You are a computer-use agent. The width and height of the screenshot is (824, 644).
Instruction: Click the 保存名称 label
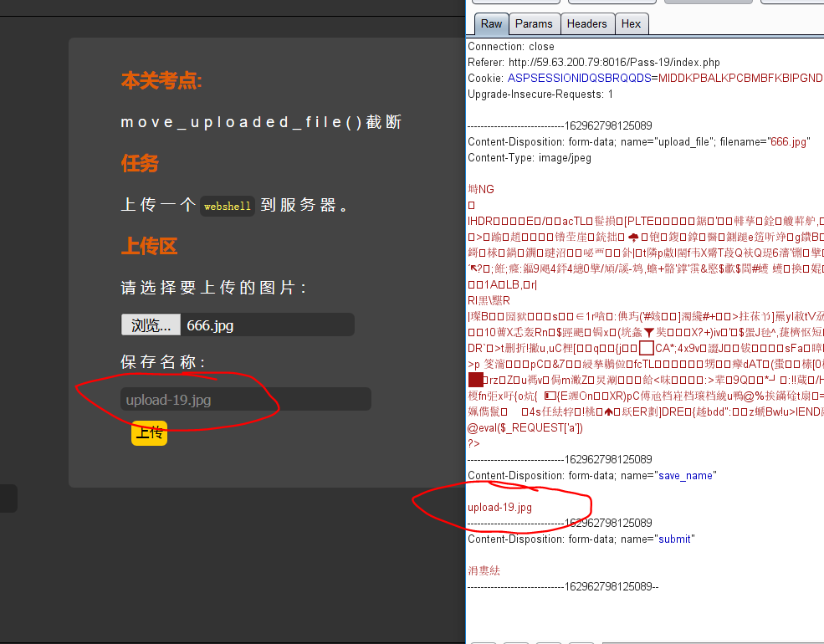(163, 362)
